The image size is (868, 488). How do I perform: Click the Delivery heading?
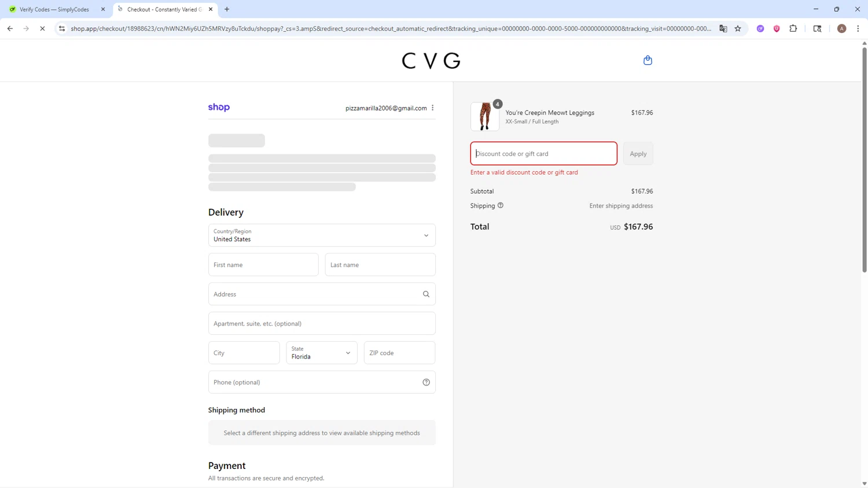click(226, 212)
